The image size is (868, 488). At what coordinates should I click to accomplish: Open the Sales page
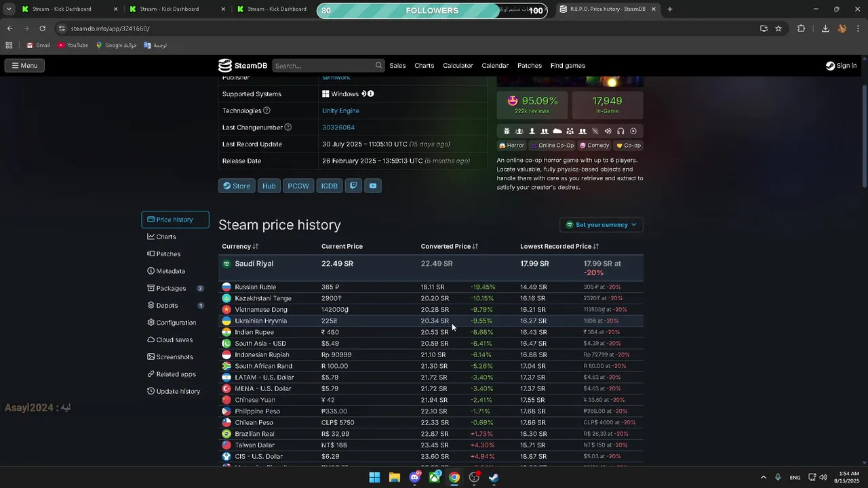tap(397, 66)
